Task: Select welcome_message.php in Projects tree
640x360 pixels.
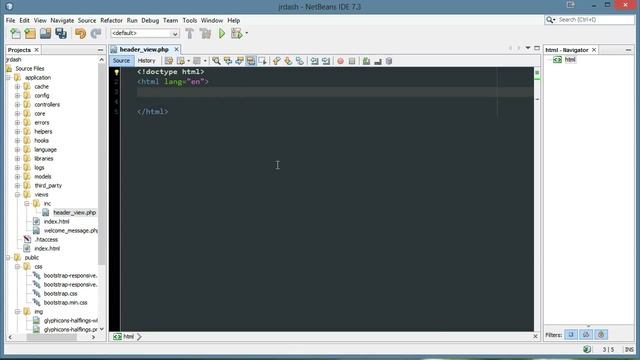Action: click(x=71, y=231)
